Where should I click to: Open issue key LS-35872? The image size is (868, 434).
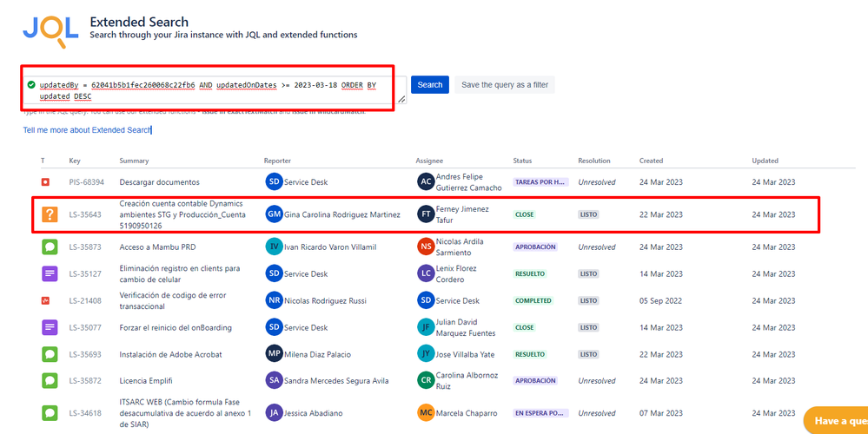click(x=85, y=381)
